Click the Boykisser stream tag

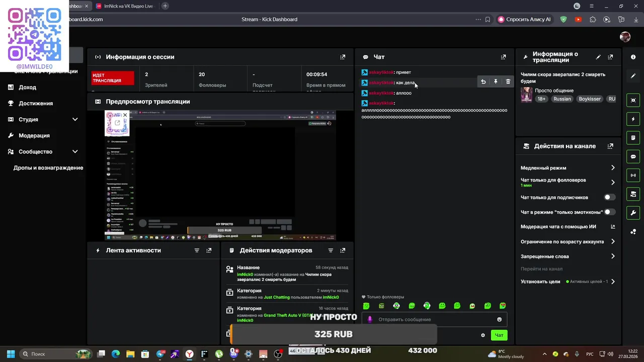pos(590,99)
